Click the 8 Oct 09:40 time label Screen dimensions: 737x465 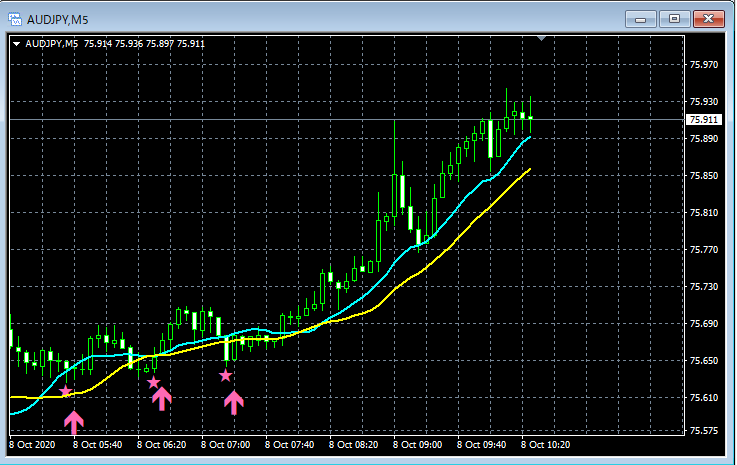[481, 444]
